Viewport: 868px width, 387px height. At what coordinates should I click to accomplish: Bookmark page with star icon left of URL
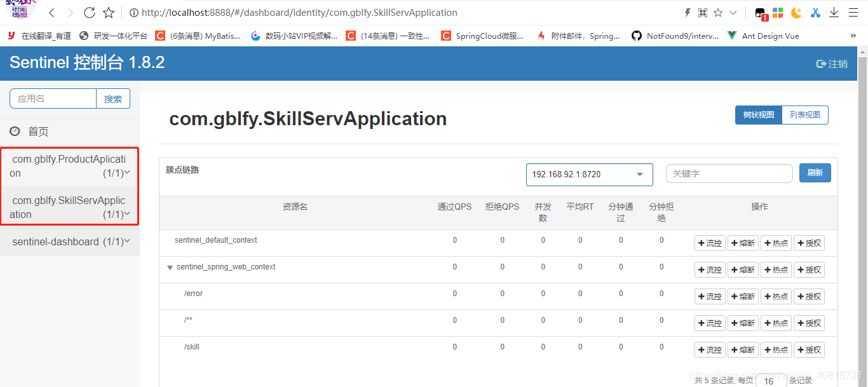[x=109, y=13]
